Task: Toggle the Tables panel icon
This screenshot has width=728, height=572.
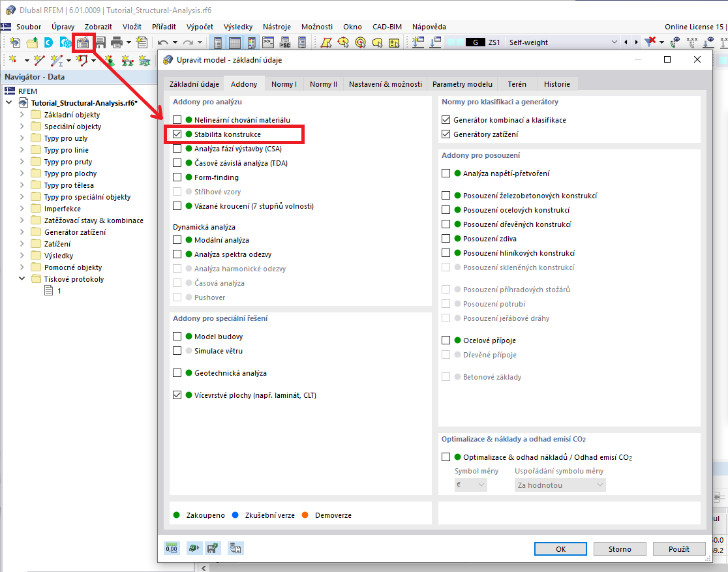Action: pos(235,42)
